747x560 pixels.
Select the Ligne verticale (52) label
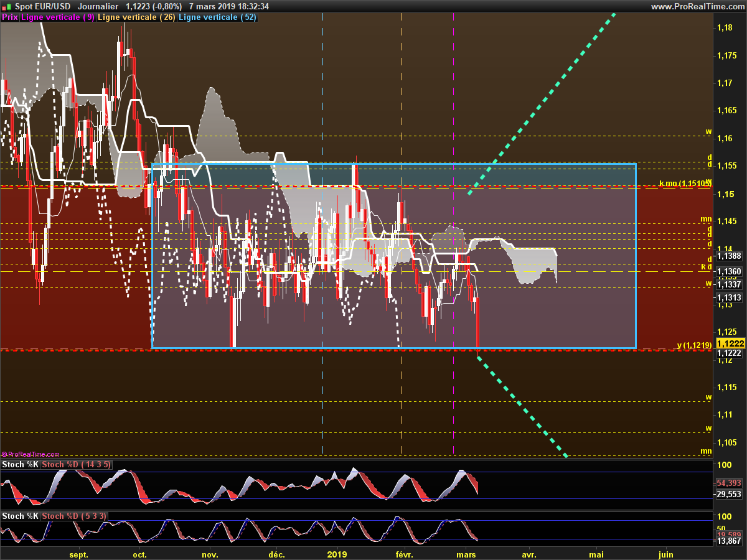point(217,17)
